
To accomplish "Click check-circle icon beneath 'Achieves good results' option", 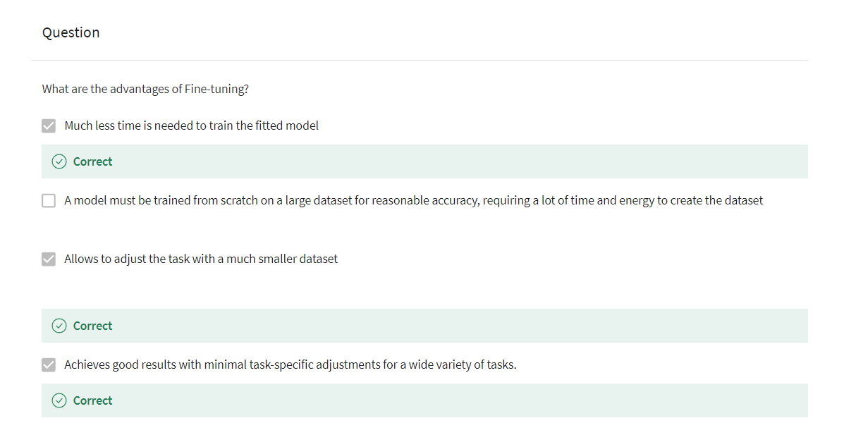I will (59, 400).
